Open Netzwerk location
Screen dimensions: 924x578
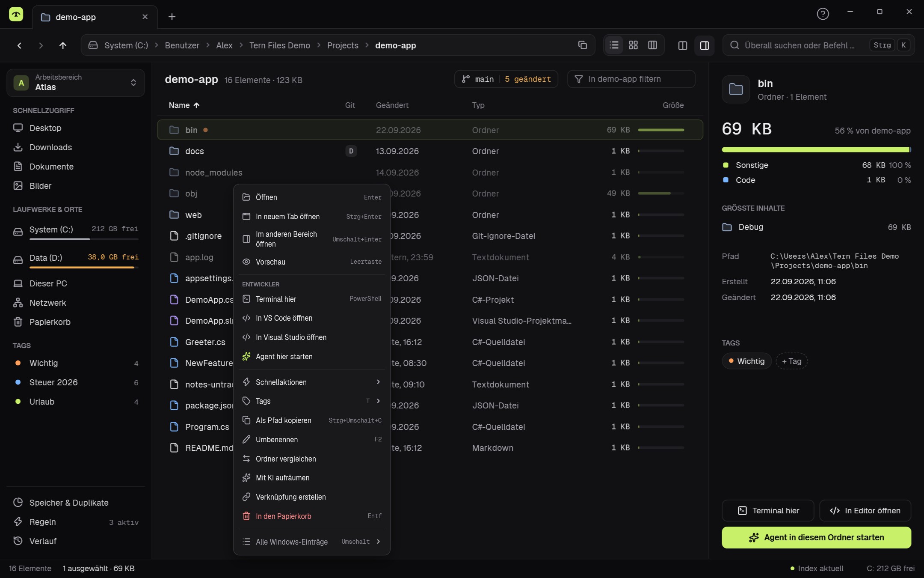[76, 303]
